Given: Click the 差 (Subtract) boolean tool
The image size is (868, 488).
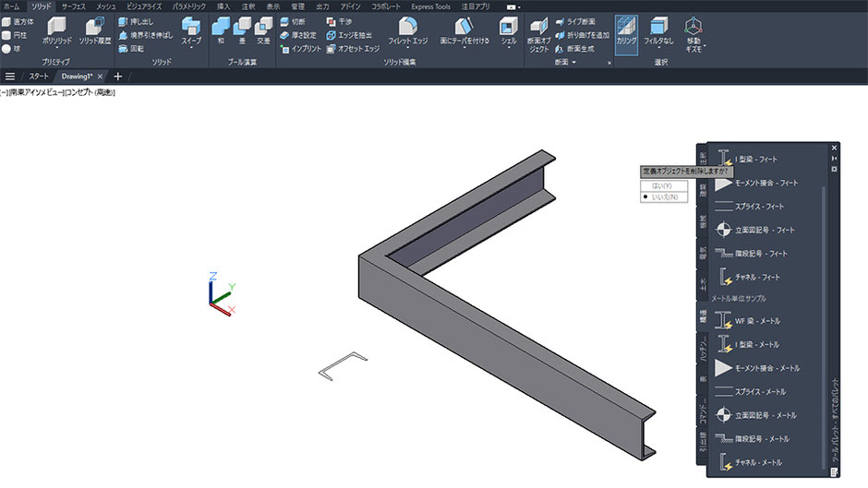Looking at the screenshot, I should (x=242, y=30).
